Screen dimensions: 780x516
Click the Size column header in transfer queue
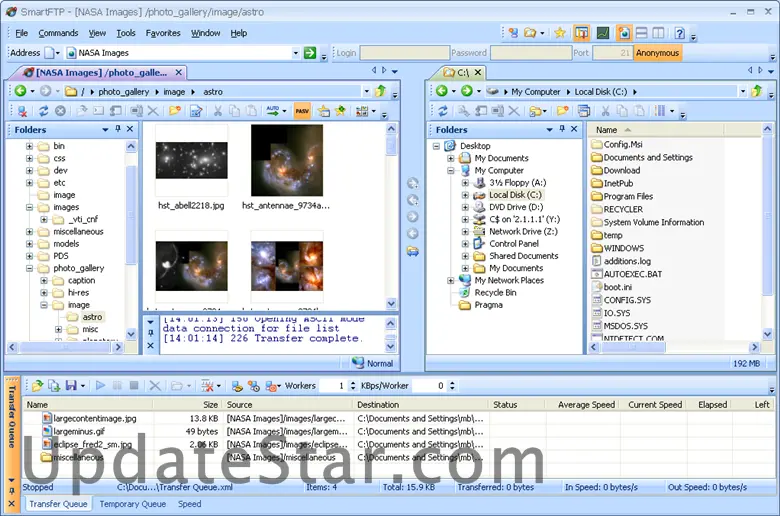[x=187, y=405]
